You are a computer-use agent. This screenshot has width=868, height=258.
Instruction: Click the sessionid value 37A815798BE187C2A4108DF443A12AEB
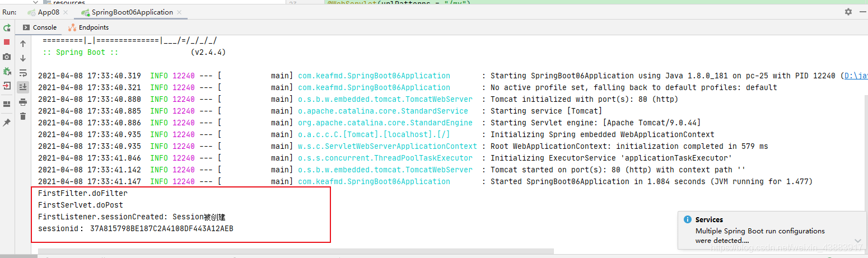pos(162,228)
